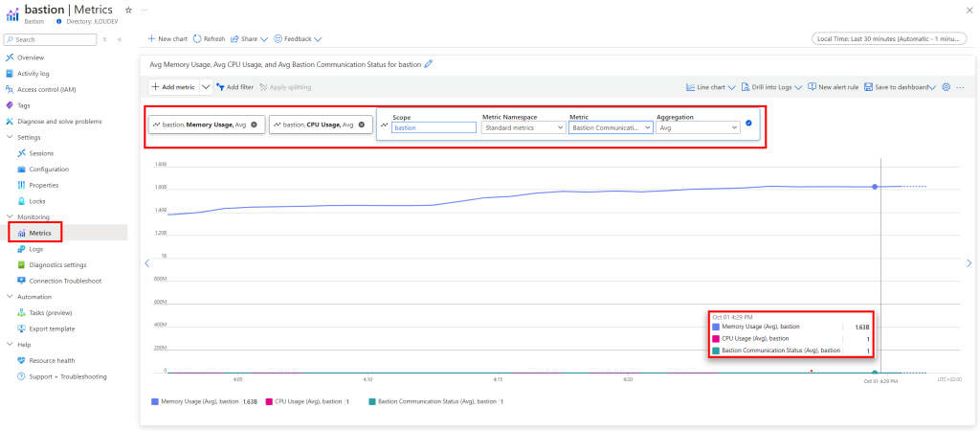
Task: Click Add filter
Action: [235, 87]
